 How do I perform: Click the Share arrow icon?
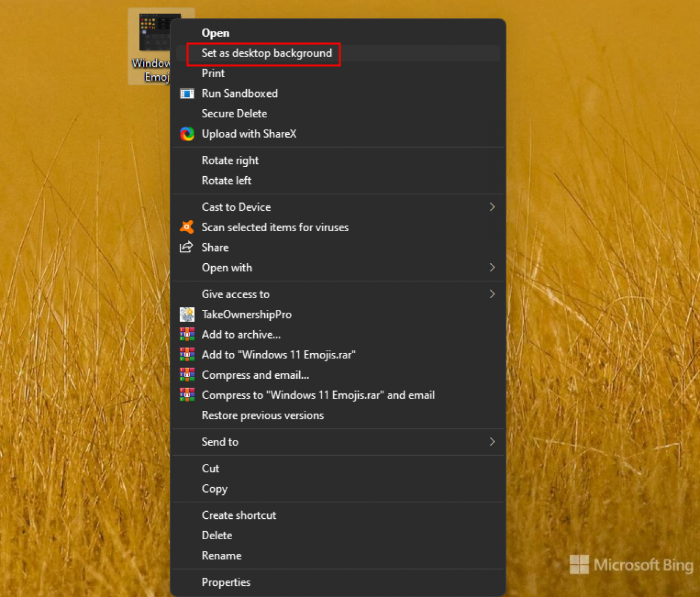coord(187,247)
